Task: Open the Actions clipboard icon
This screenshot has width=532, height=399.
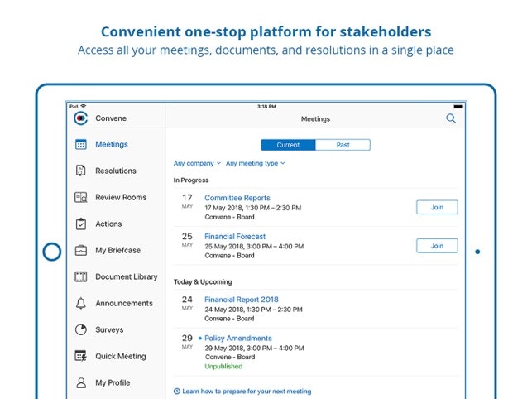Action: [x=81, y=224]
